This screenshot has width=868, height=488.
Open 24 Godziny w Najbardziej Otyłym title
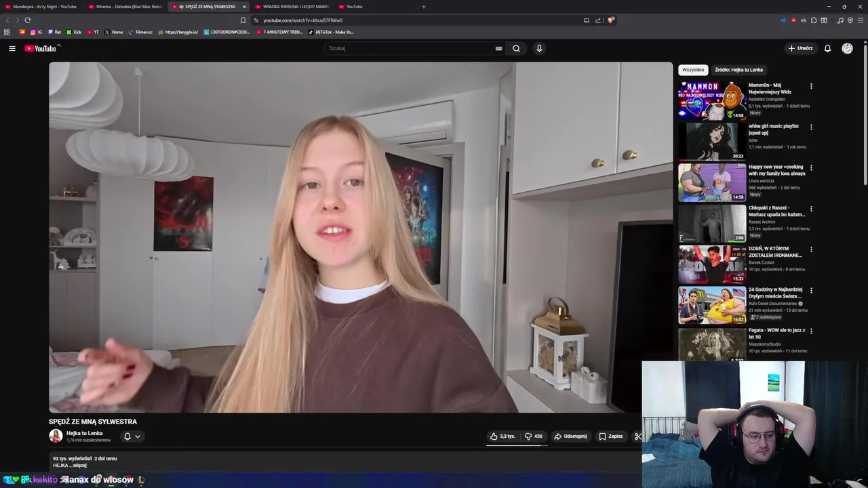(775, 293)
